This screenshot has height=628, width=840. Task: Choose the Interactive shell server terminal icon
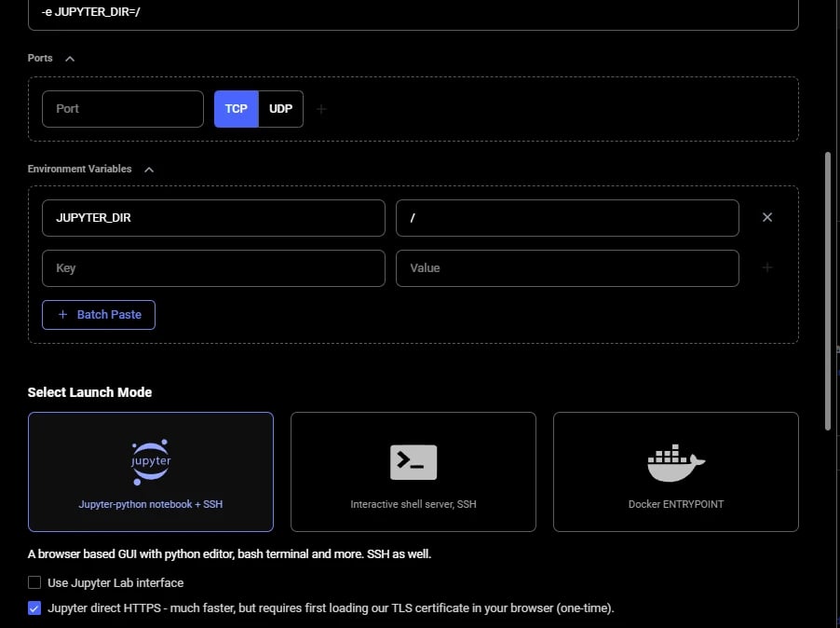413,462
